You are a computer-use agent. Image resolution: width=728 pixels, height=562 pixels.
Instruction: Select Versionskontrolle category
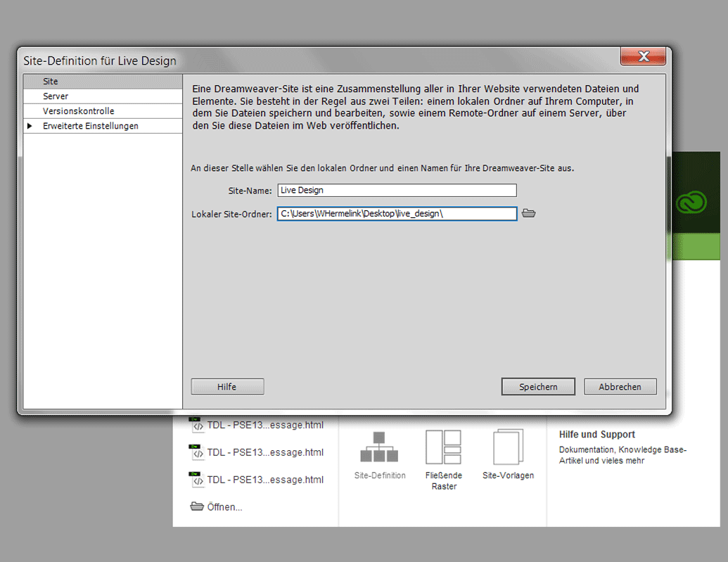tap(103, 111)
